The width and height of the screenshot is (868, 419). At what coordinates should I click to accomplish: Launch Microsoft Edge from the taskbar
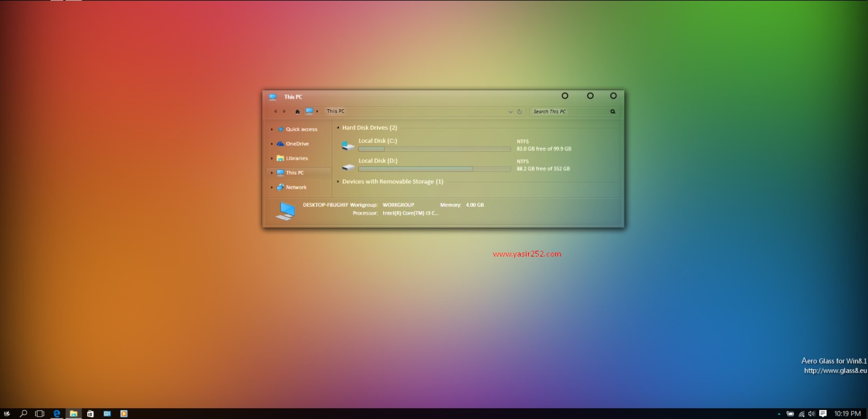(57, 413)
